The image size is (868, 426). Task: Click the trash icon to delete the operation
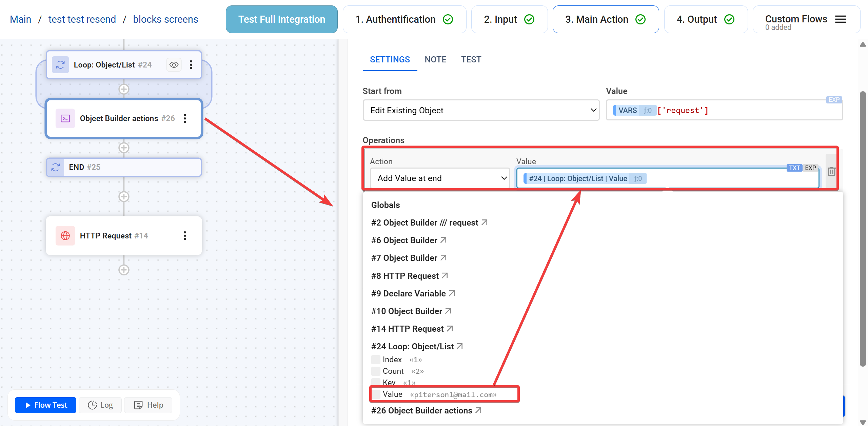pyautogui.click(x=831, y=172)
